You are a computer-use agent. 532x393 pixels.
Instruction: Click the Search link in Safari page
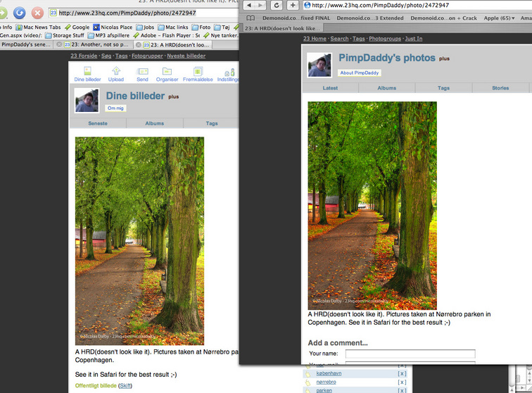[x=339, y=39]
